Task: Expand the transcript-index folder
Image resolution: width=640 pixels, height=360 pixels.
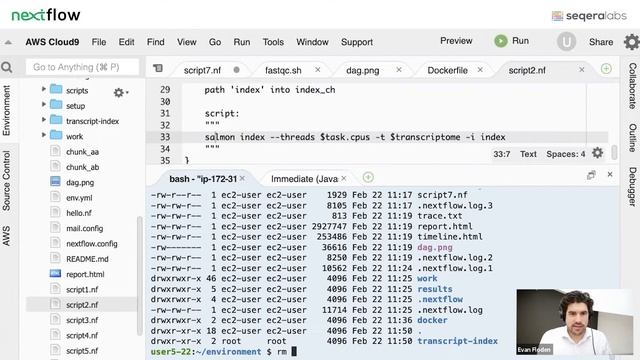Action: [x=44, y=119]
